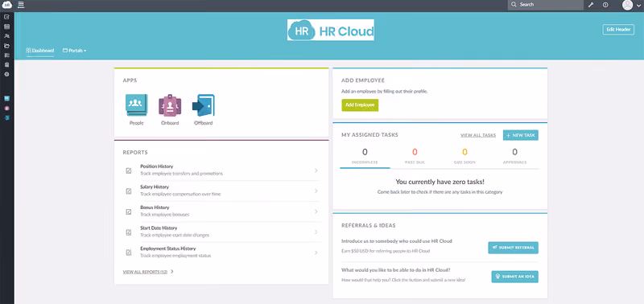Screen dimensions: 644x304
Task: Click the user avatar in top bar
Action: coord(627,5)
